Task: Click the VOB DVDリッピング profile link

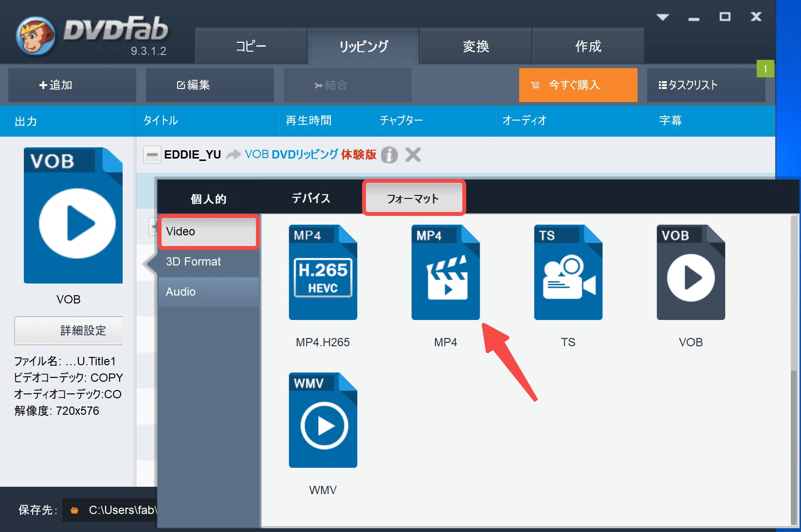Action: click(291, 155)
